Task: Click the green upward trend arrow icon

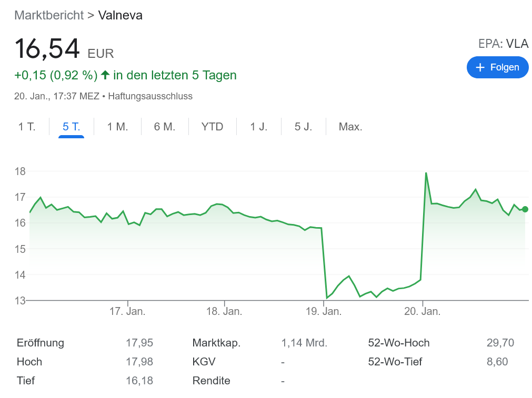Action: coord(104,75)
